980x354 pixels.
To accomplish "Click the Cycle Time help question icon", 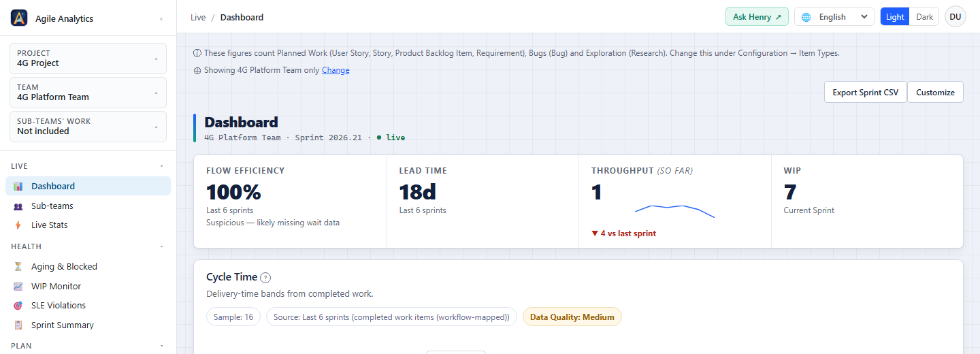I will coord(265,278).
